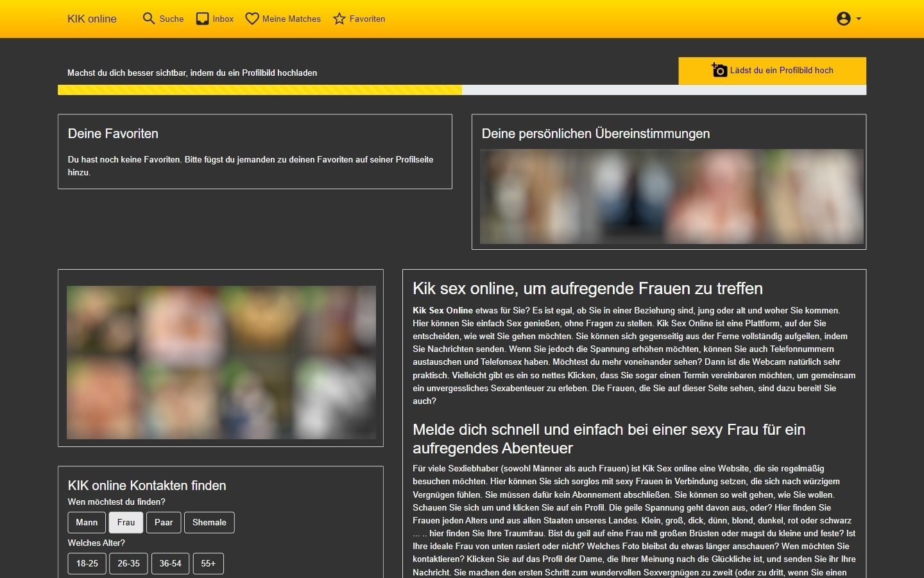Screen dimensions: 924x578
Task: Choose age range 36-54
Action: (170, 563)
